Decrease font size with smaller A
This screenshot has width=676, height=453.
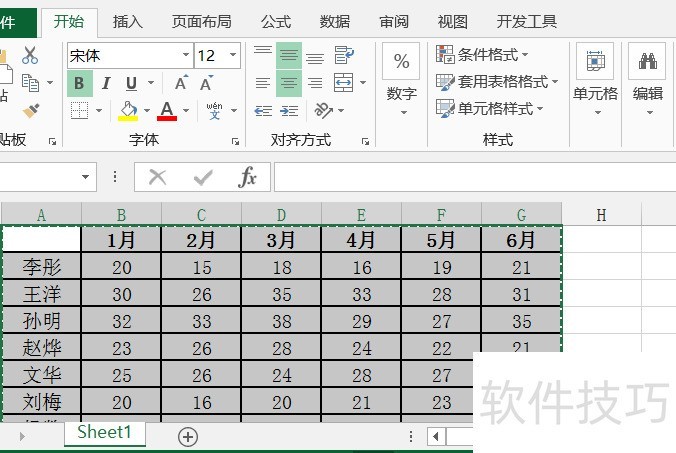[x=206, y=83]
